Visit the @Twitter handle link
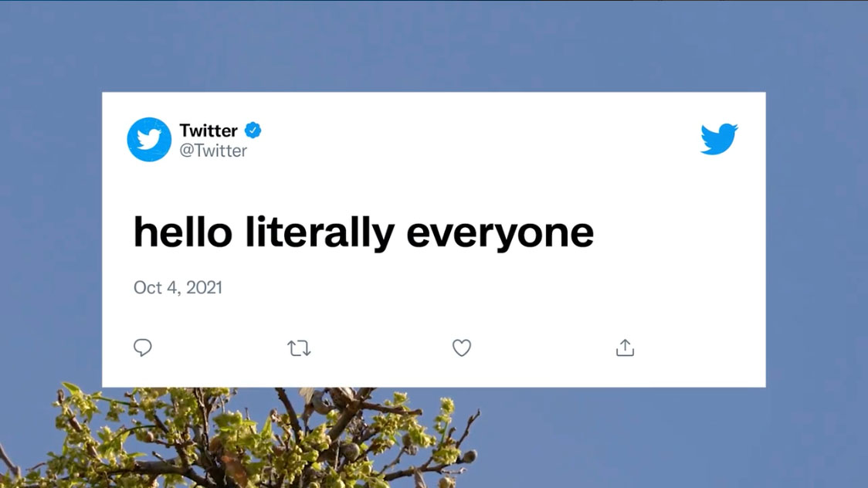868x488 pixels. tap(213, 151)
